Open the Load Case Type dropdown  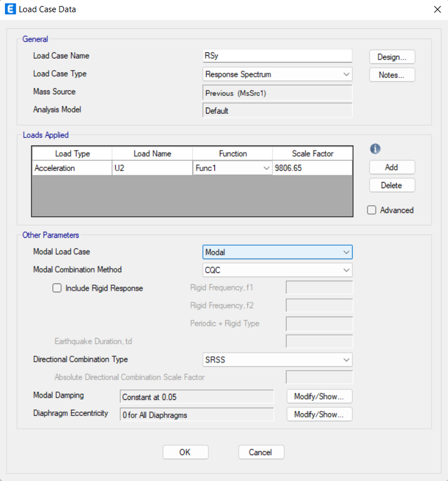[277, 74]
